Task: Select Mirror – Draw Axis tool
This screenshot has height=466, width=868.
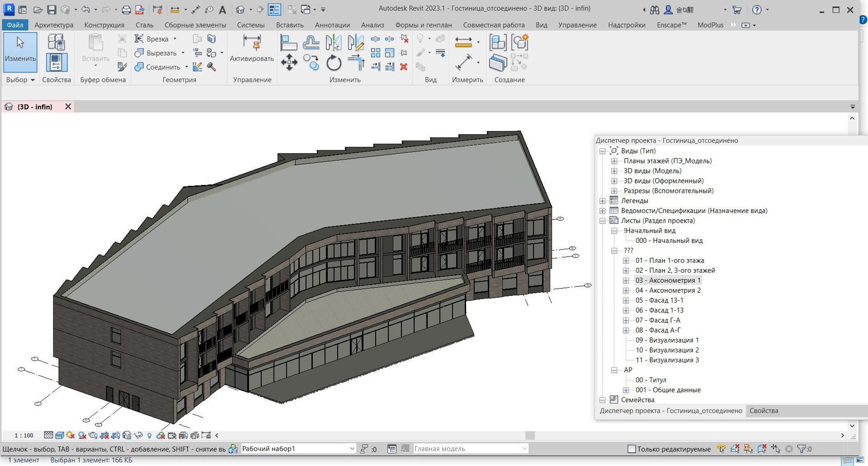Action: coord(356,43)
